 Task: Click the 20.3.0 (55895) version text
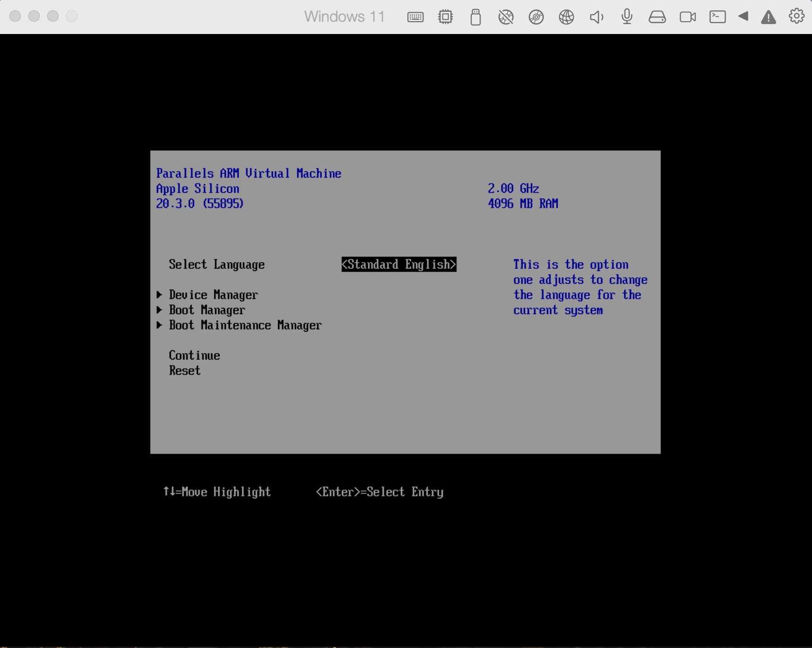tap(200, 204)
